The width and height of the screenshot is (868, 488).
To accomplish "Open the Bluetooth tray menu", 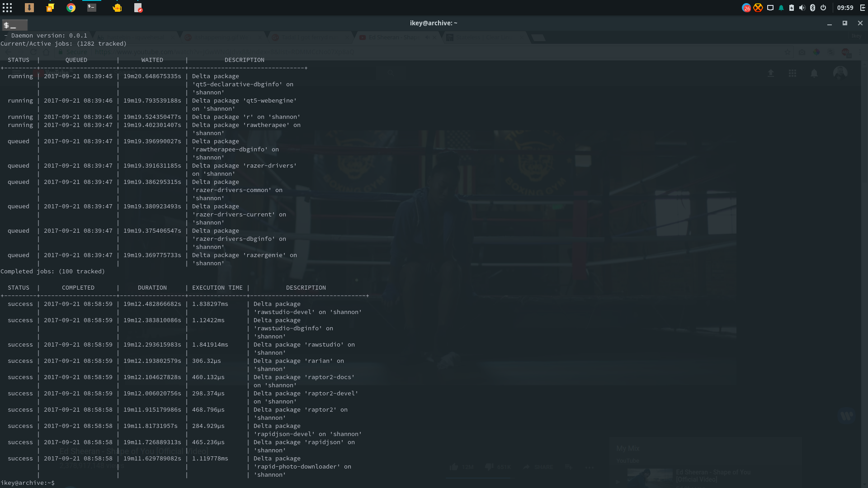I will point(812,8).
